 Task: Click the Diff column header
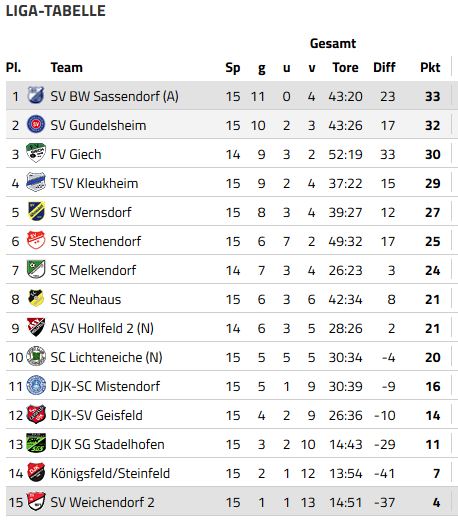tap(385, 68)
